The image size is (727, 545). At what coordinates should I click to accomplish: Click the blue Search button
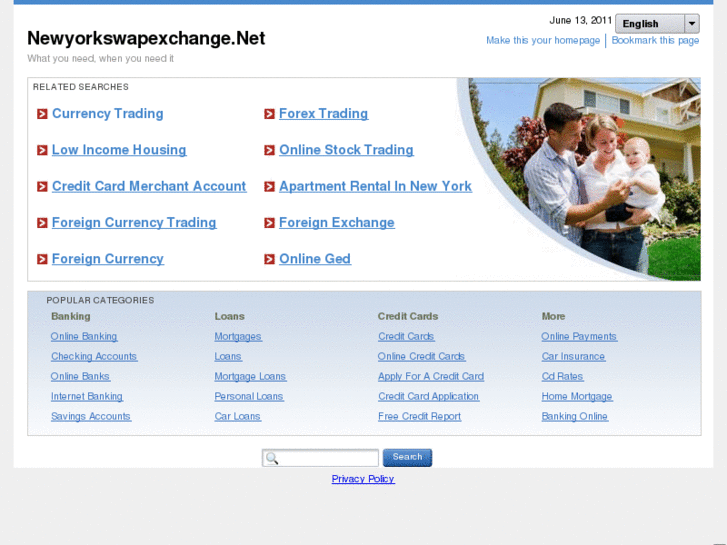[x=408, y=457]
